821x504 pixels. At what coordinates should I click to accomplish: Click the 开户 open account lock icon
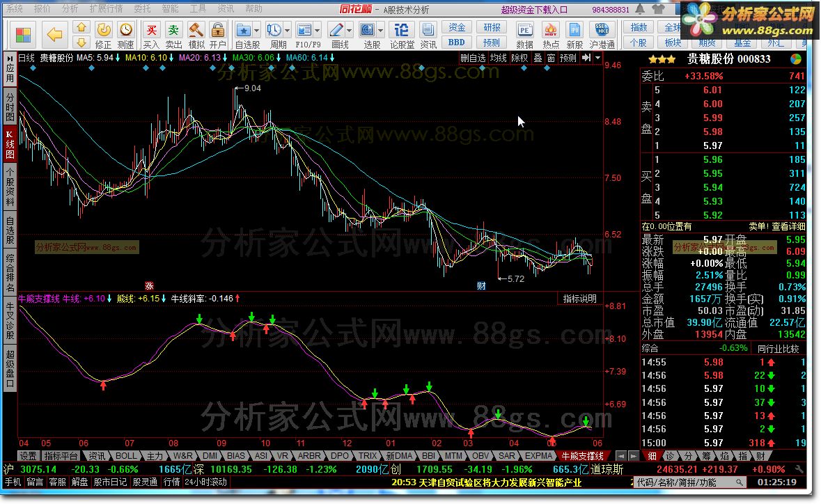(217, 35)
